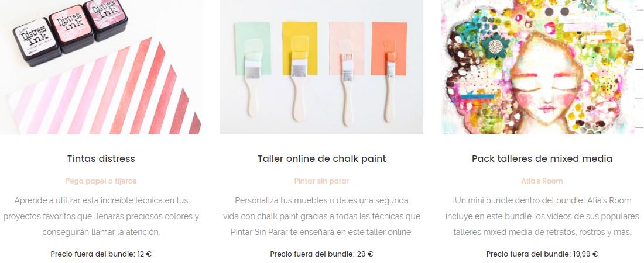Click the Taller online de chalk paint title
The height and width of the screenshot is (263, 644).
point(321,158)
